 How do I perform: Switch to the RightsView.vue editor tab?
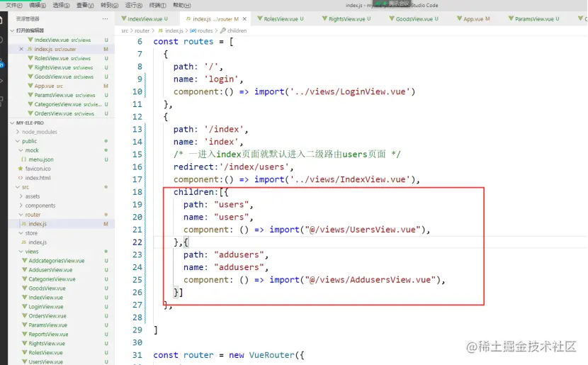(x=346, y=18)
